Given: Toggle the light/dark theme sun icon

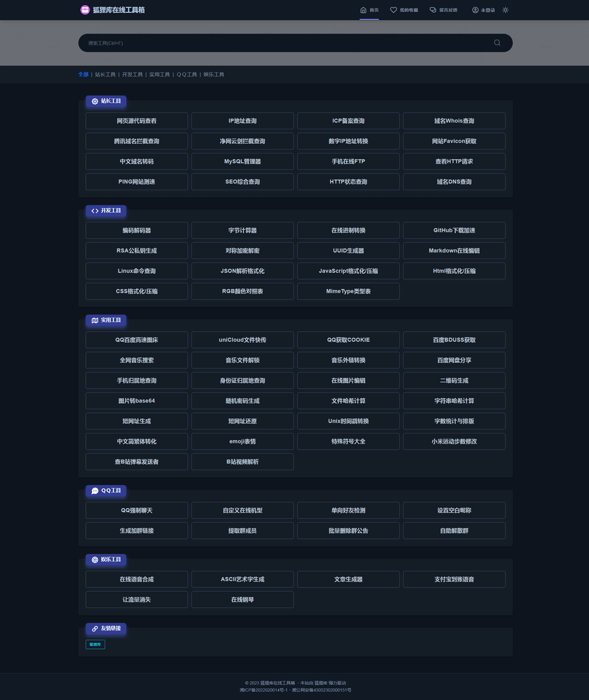Looking at the screenshot, I should [x=505, y=10].
